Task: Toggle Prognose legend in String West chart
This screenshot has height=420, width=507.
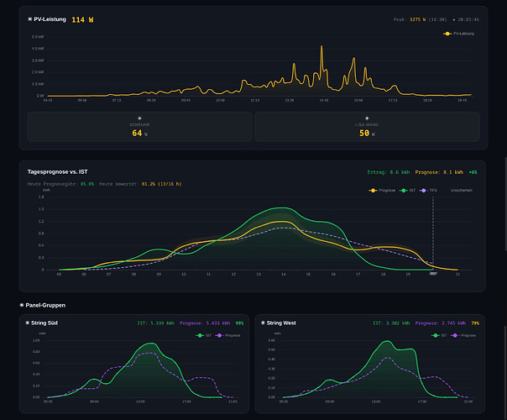Action: pyautogui.click(x=463, y=335)
